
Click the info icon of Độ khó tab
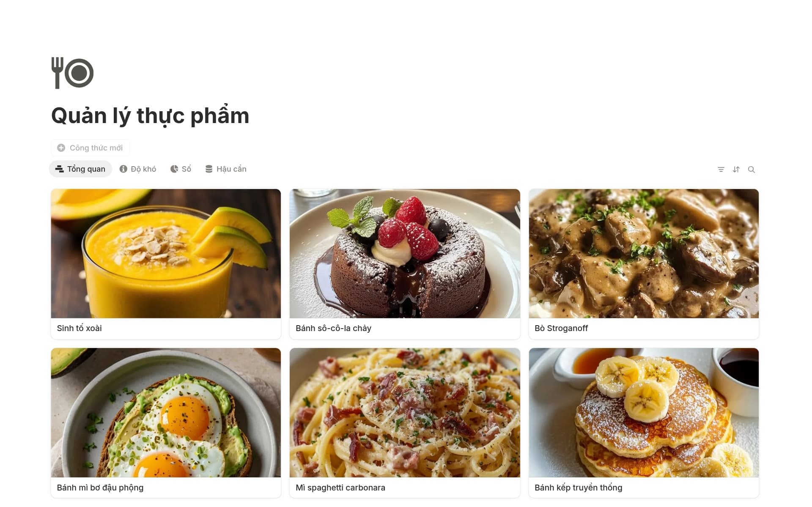tap(123, 169)
